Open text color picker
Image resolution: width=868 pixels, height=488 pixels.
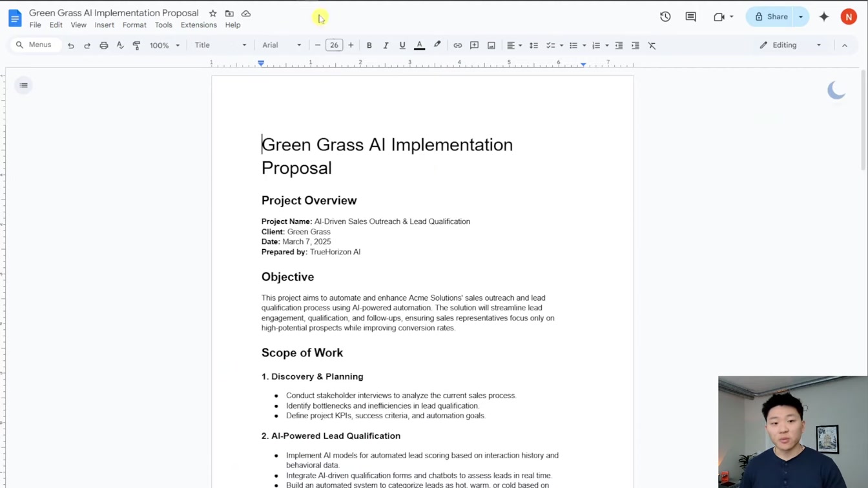pos(419,45)
